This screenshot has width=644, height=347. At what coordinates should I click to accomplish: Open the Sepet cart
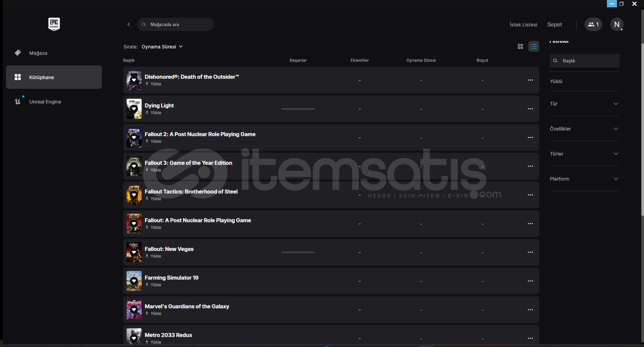pos(554,24)
